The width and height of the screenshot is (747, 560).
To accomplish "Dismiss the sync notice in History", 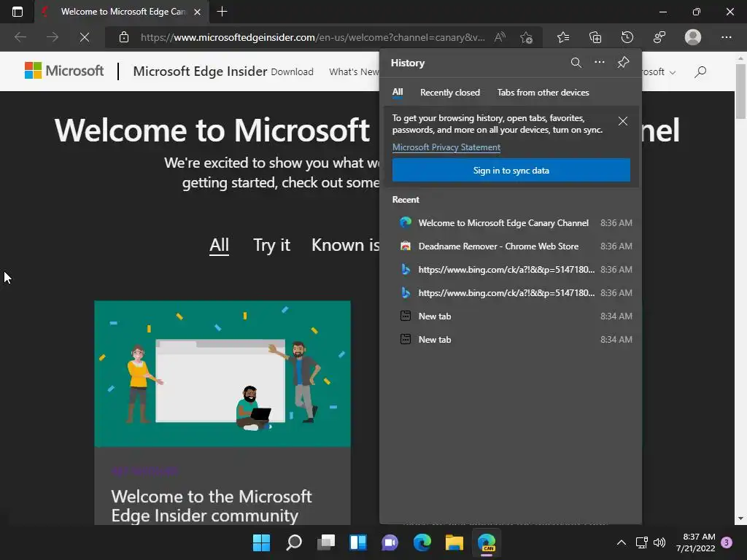I will coord(623,121).
